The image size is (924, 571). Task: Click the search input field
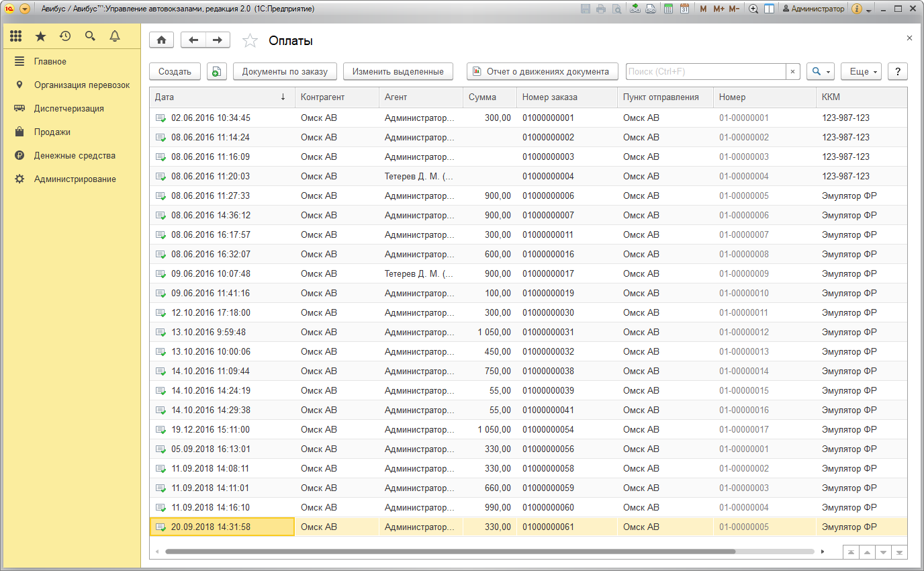click(705, 72)
